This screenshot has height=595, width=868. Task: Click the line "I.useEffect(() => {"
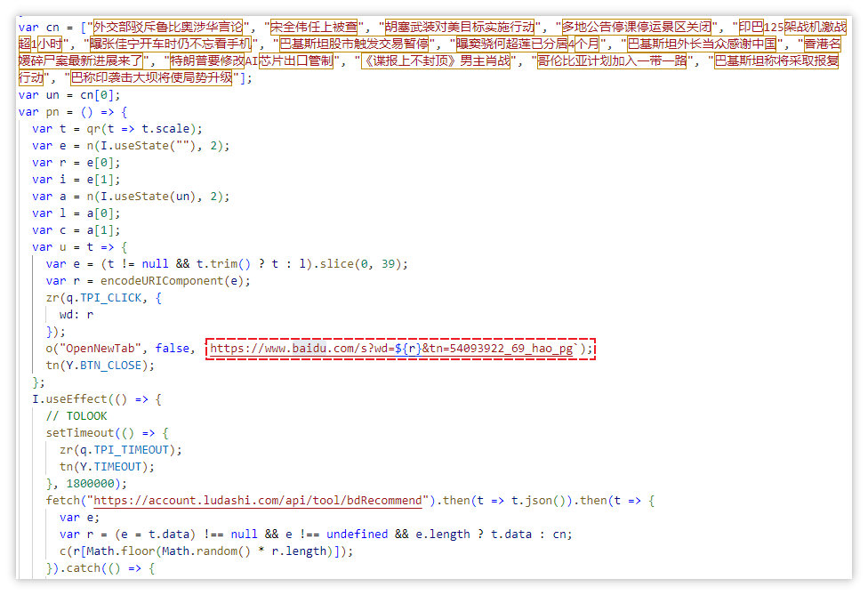point(97,399)
